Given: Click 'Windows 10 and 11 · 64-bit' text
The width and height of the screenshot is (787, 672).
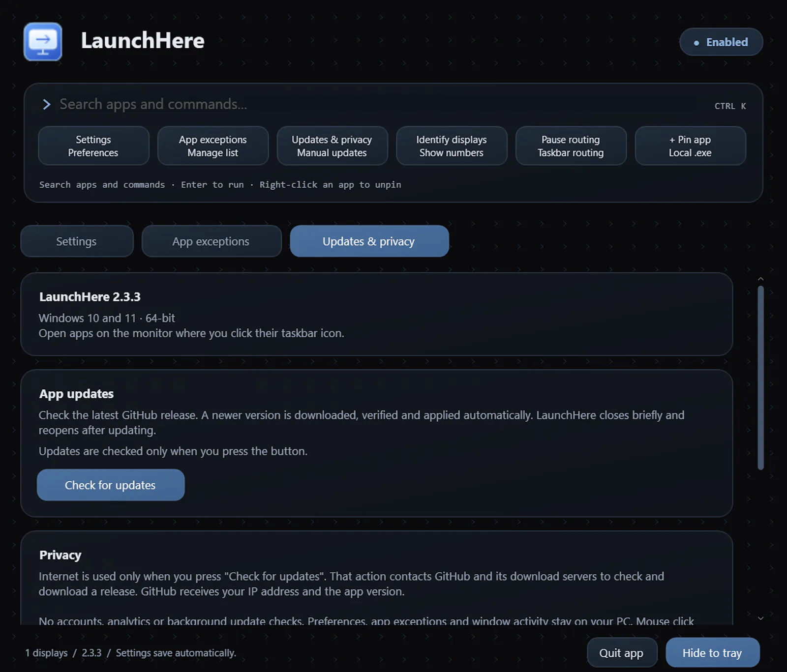Looking at the screenshot, I should (107, 318).
